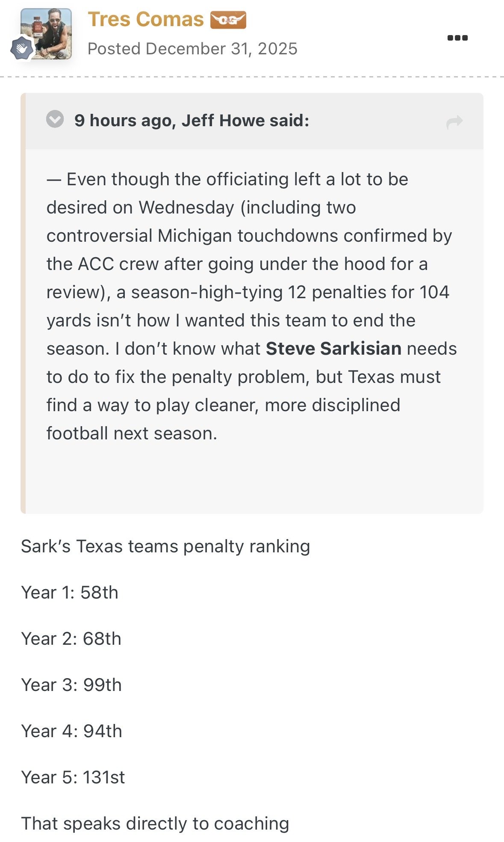The height and width of the screenshot is (842, 504).
Task: Click the '9 hours ago, Jeff Howe said' header
Action: (x=192, y=121)
